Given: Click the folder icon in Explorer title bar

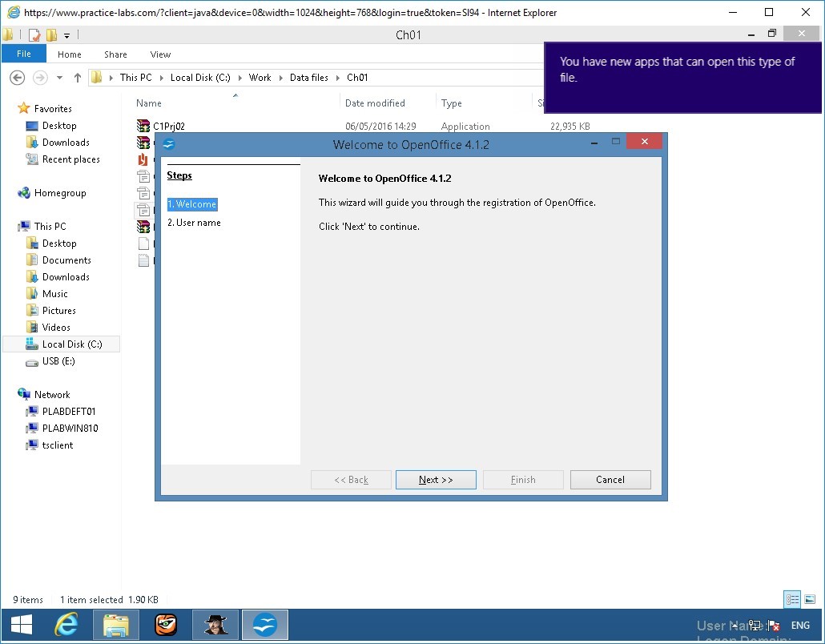Looking at the screenshot, I should [7, 35].
